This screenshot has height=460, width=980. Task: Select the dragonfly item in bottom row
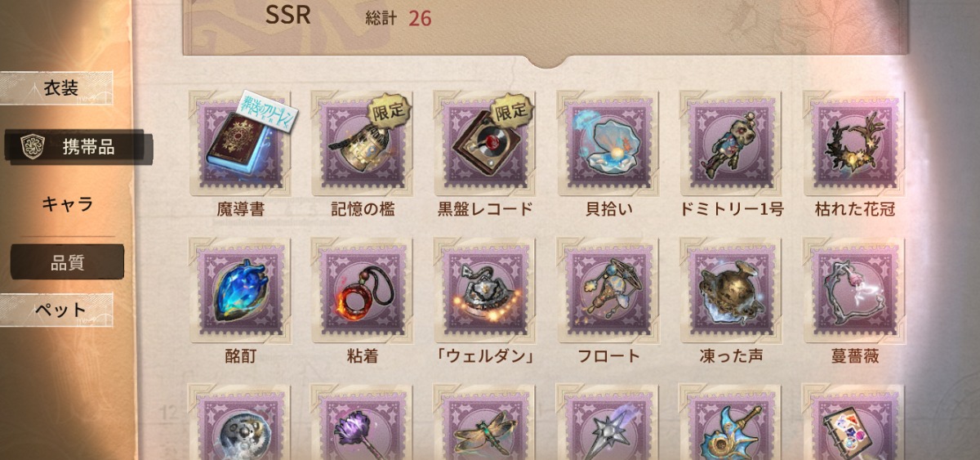tap(485, 423)
